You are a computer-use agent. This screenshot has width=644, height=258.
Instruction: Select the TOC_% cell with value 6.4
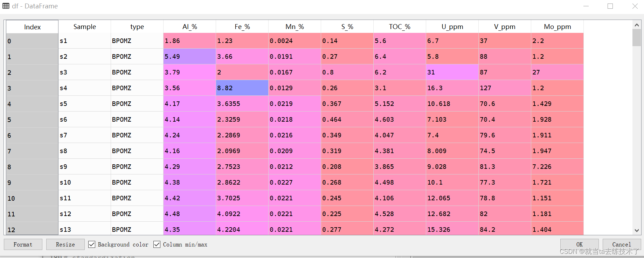coord(400,57)
